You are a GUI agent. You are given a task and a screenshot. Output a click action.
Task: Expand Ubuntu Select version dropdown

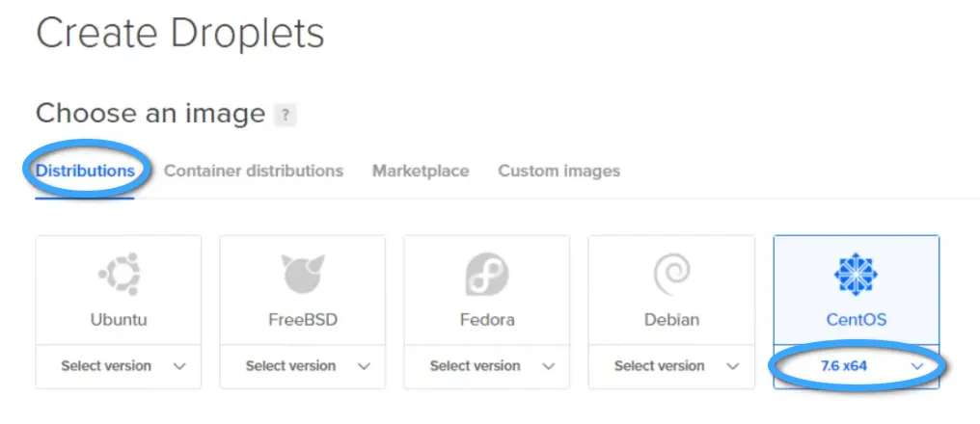tap(119, 366)
